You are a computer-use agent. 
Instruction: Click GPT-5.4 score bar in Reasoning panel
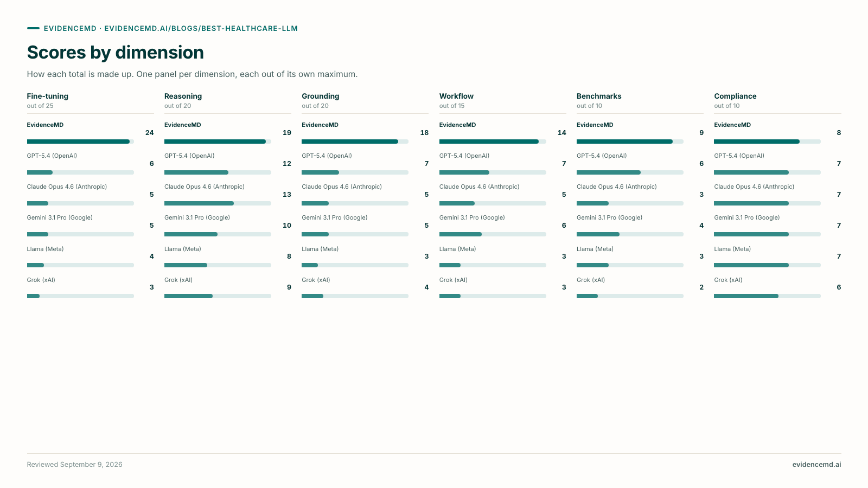pyautogui.click(x=218, y=172)
